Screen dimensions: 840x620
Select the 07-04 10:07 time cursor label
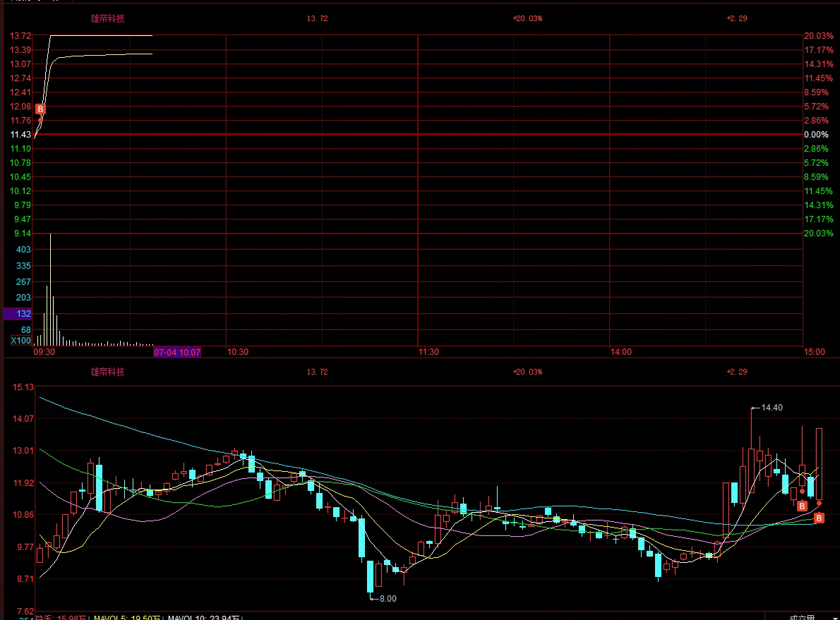[x=177, y=352]
